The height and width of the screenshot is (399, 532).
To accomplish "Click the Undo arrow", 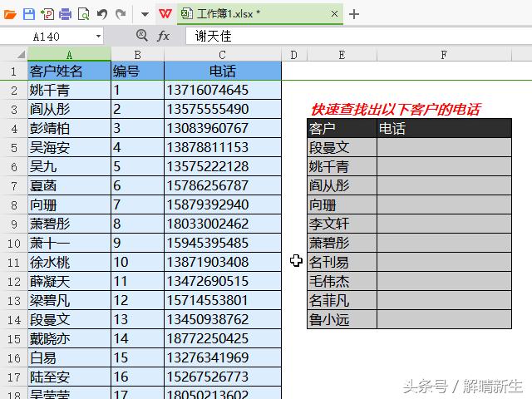I will [x=101, y=14].
